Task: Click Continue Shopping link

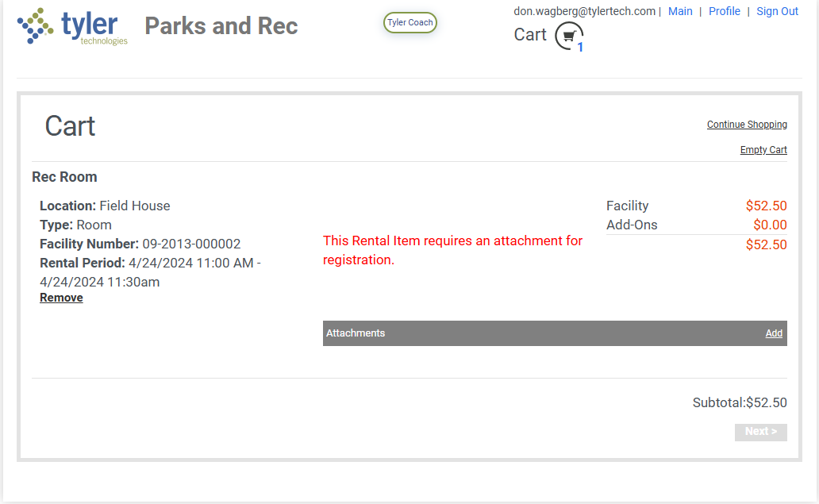Action: (747, 125)
